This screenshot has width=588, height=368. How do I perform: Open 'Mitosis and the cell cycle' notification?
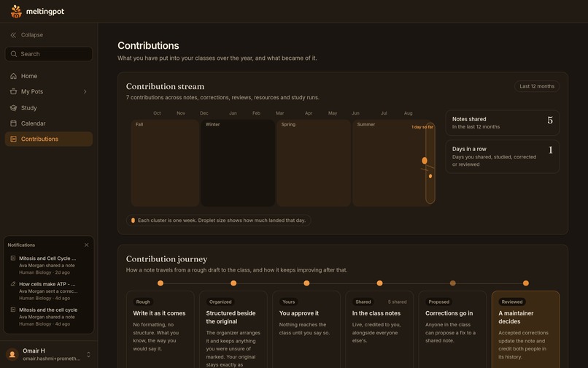click(x=49, y=317)
